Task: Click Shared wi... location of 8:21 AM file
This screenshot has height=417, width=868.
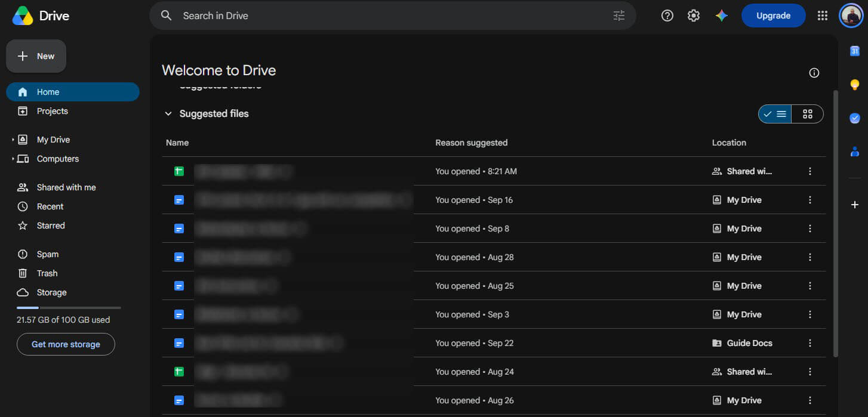Action: pyautogui.click(x=742, y=171)
